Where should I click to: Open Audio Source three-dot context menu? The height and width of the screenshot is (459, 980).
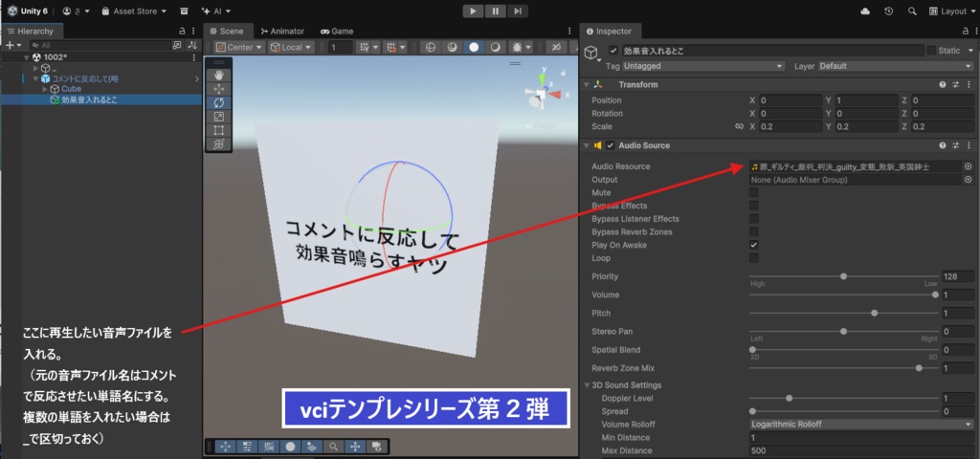[969, 145]
